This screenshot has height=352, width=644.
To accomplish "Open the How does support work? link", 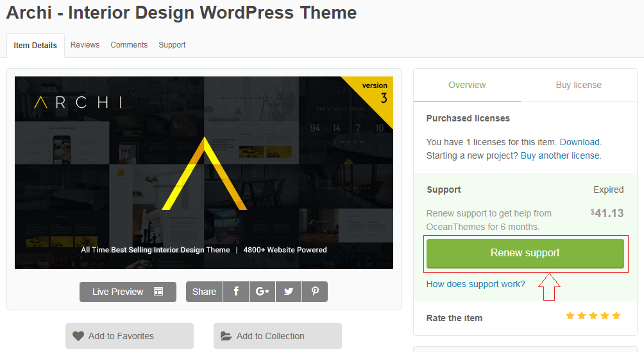I will pos(475,284).
